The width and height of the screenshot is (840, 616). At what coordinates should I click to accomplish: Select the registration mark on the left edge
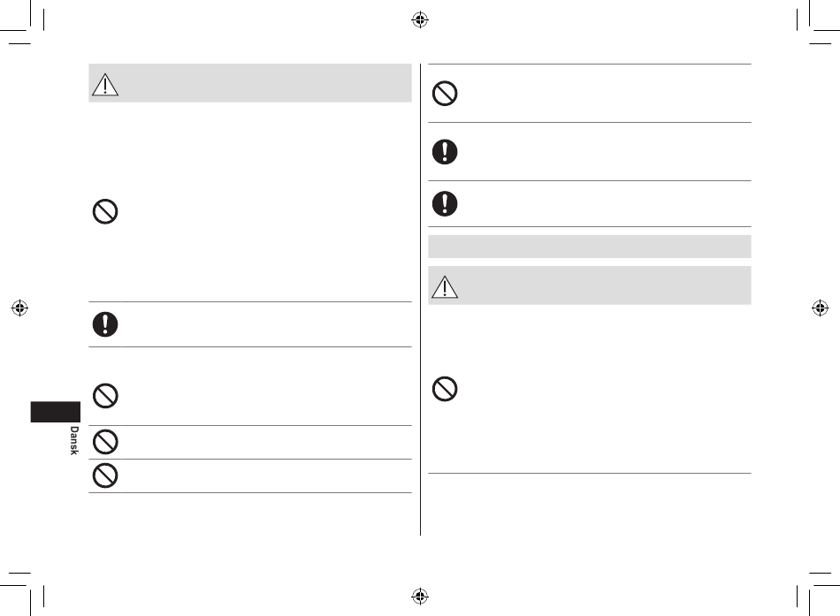point(19,308)
